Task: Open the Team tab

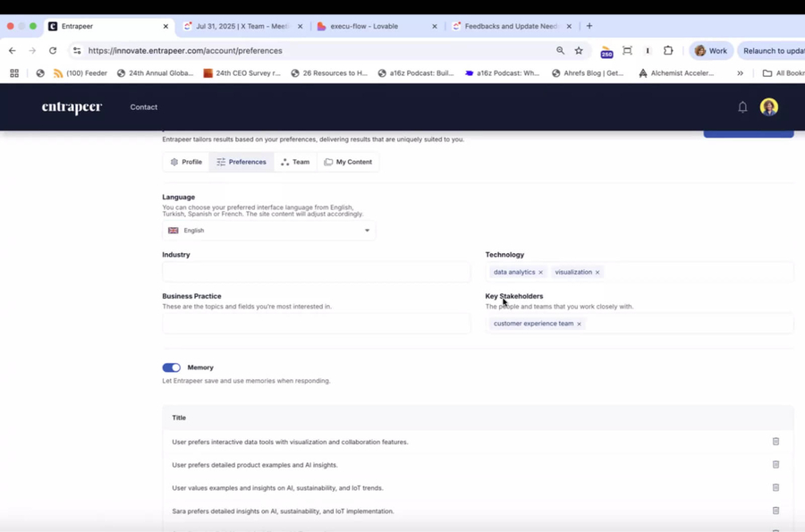Action: [x=295, y=162]
